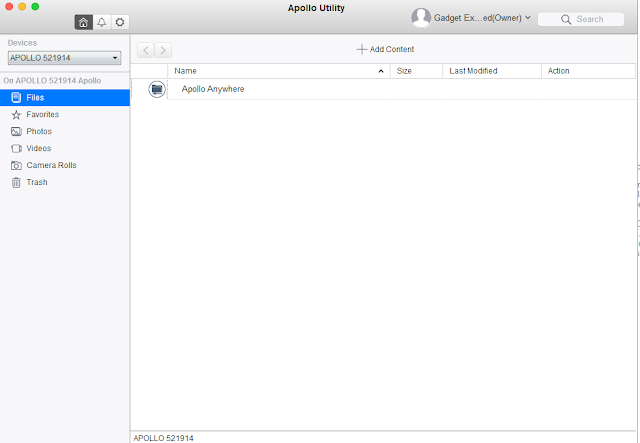Click the plus icon beside Add Content

(362, 49)
